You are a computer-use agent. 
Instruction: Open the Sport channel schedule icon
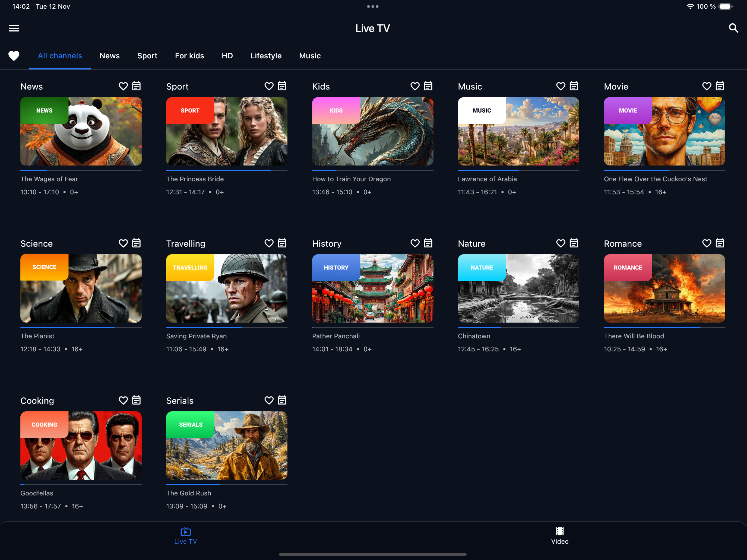(x=282, y=86)
